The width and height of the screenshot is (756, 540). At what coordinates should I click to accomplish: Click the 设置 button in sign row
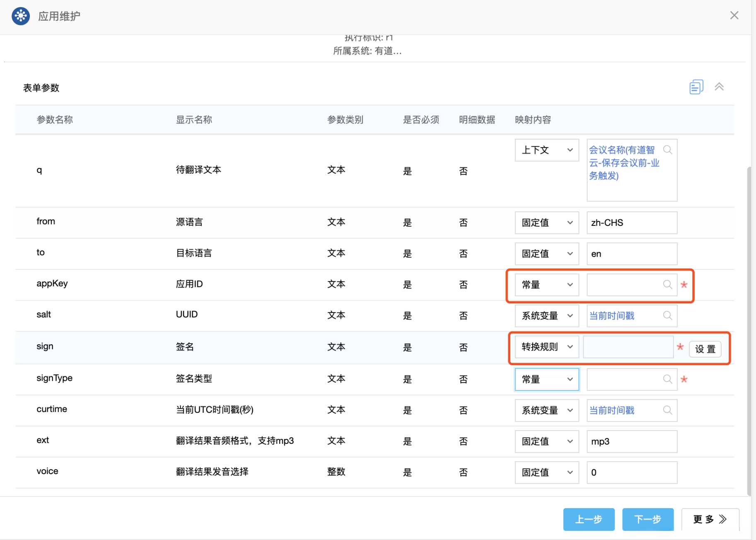click(705, 349)
